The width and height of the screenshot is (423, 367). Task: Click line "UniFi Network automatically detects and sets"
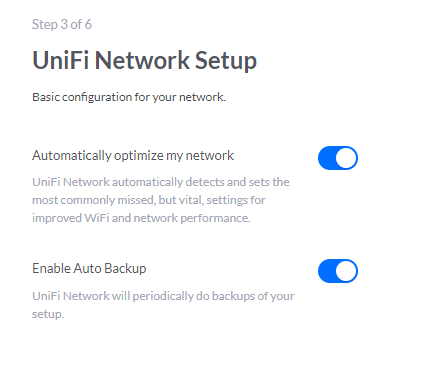[x=161, y=182]
